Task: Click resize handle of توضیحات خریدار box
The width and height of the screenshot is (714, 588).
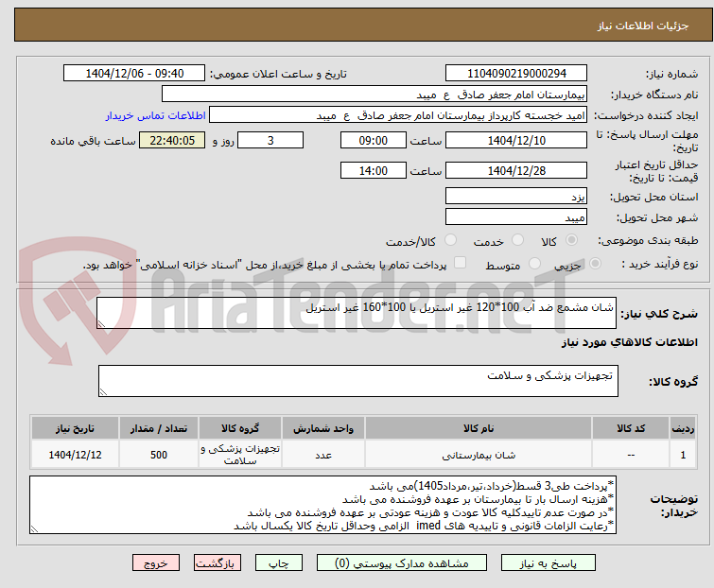Action: click(35, 528)
